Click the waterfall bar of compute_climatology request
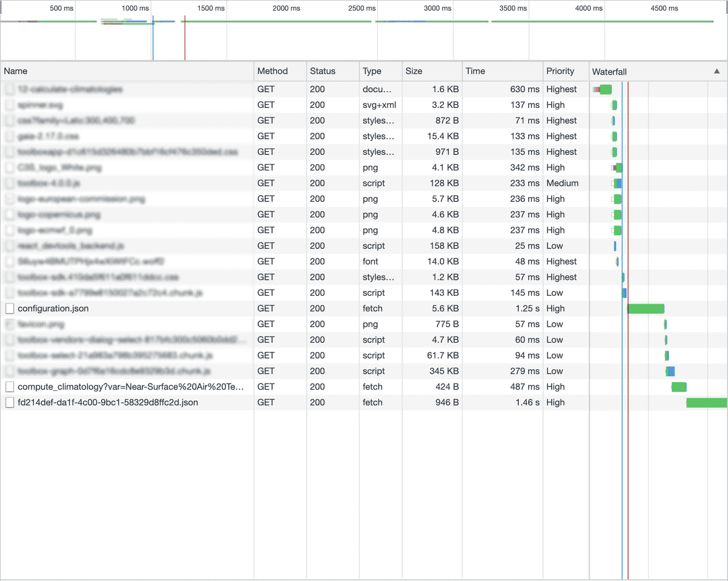Screen dimensions: 728x581 coord(679,387)
